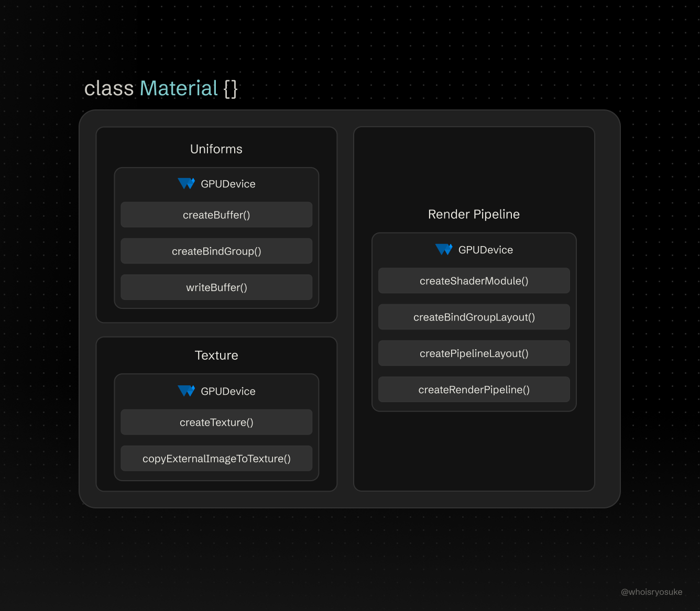Click the createPipelineLayout() method

tap(474, 353)
